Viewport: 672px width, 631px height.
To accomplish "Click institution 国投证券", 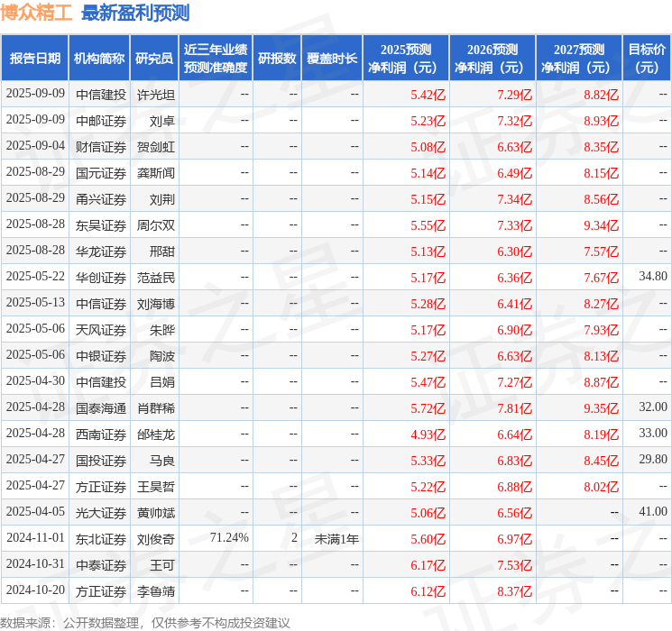I will coord(101,461).
